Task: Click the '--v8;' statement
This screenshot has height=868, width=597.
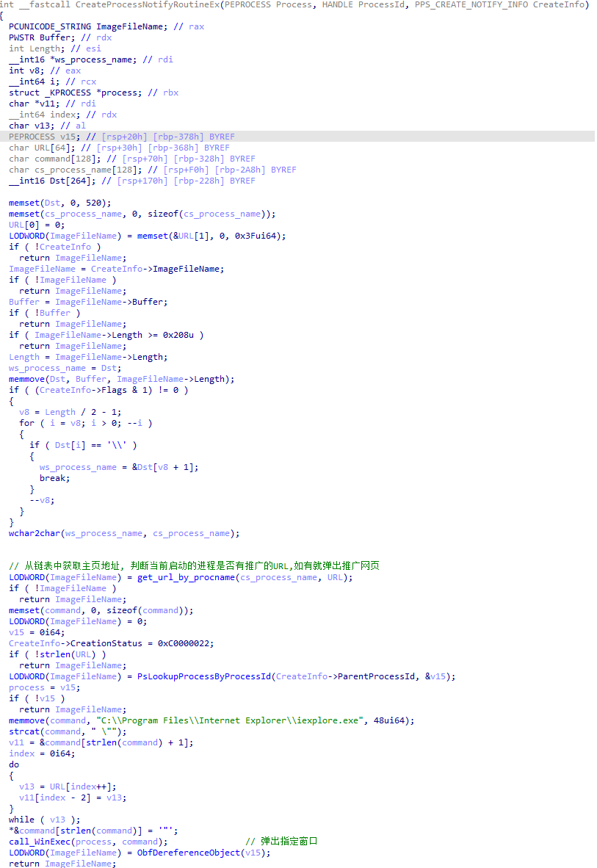Action: [x=42, y=500]
